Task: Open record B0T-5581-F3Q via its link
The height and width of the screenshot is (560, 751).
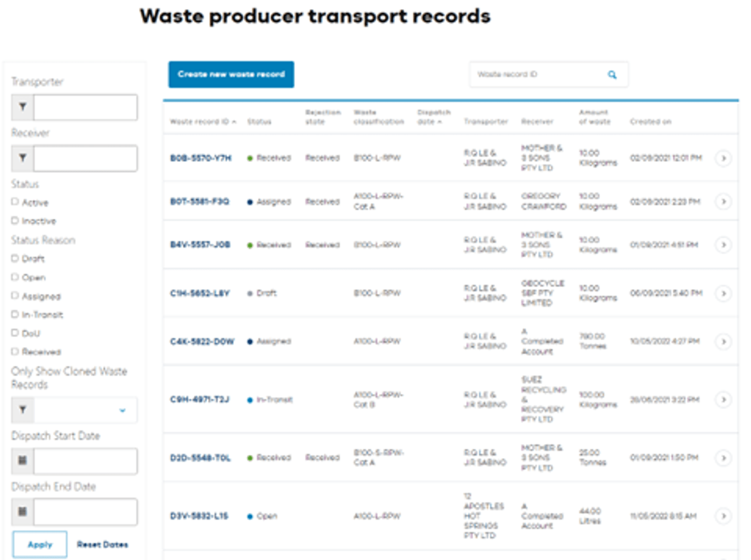Action: point(201,201)
